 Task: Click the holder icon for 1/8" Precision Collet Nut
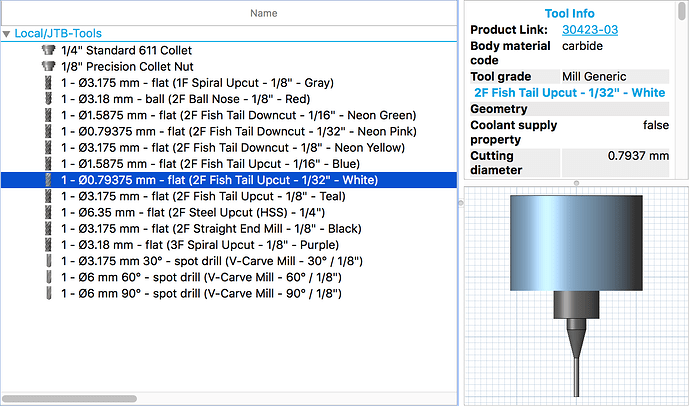point(48,66)
